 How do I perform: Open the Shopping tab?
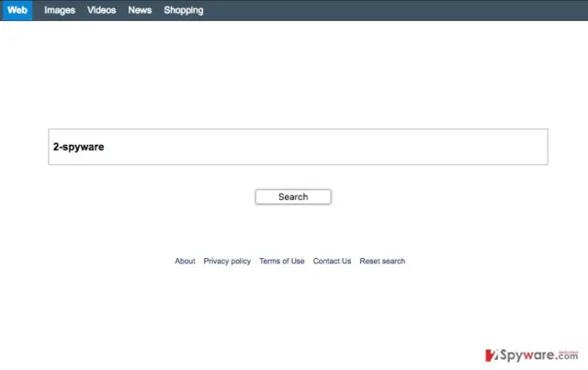pos(184,10)
